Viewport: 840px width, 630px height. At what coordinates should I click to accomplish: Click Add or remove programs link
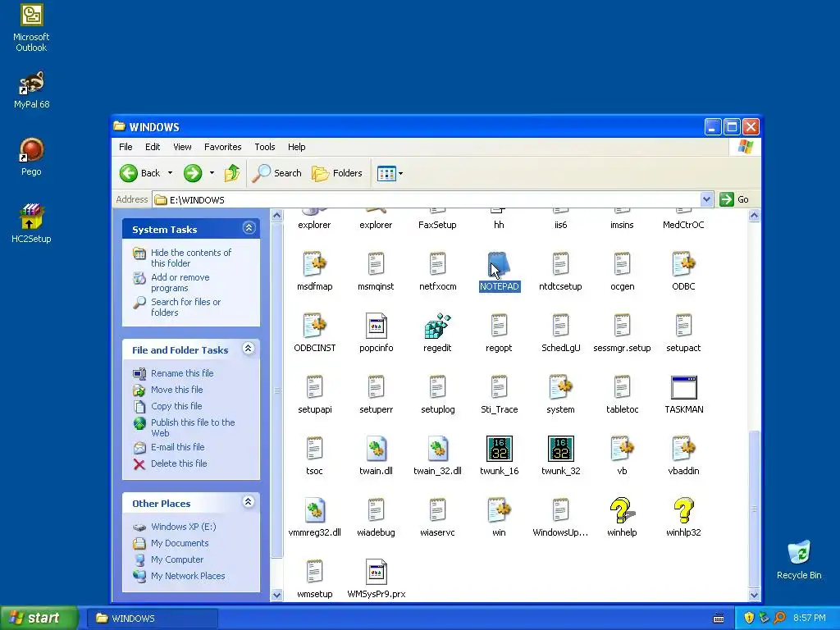point(180,282)
